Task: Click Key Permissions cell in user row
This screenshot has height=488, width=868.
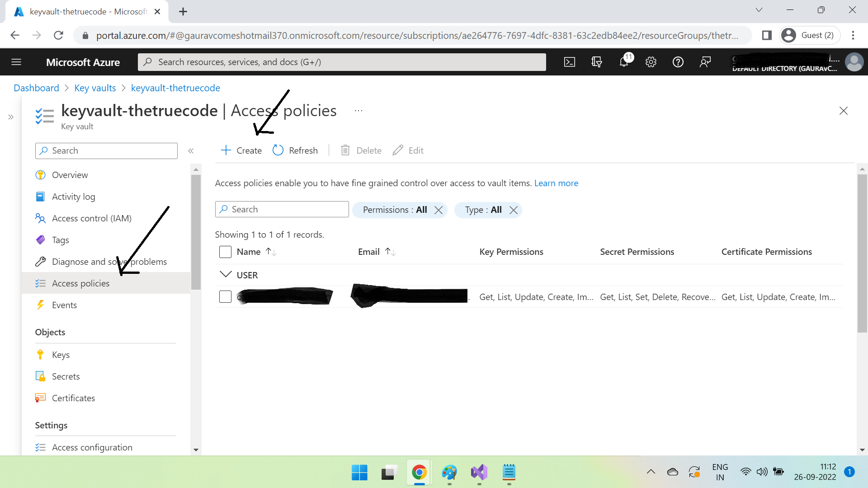Action: tap(536, 297)
